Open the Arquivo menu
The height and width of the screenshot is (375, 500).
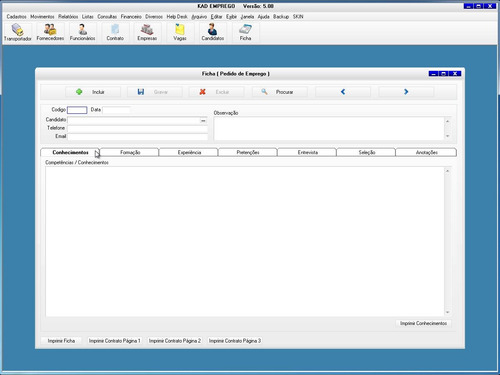[199, 17]
